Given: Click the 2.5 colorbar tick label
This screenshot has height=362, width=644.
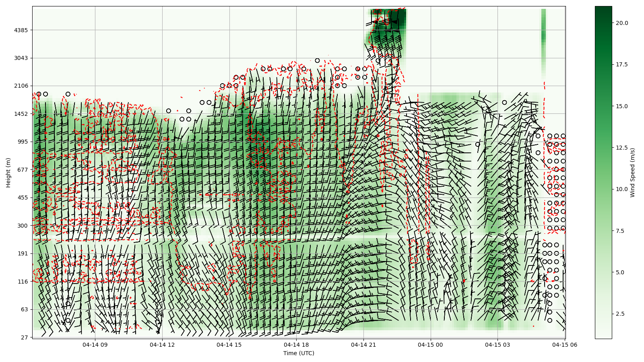Looking at the screenshot, I should coord(620,314).
